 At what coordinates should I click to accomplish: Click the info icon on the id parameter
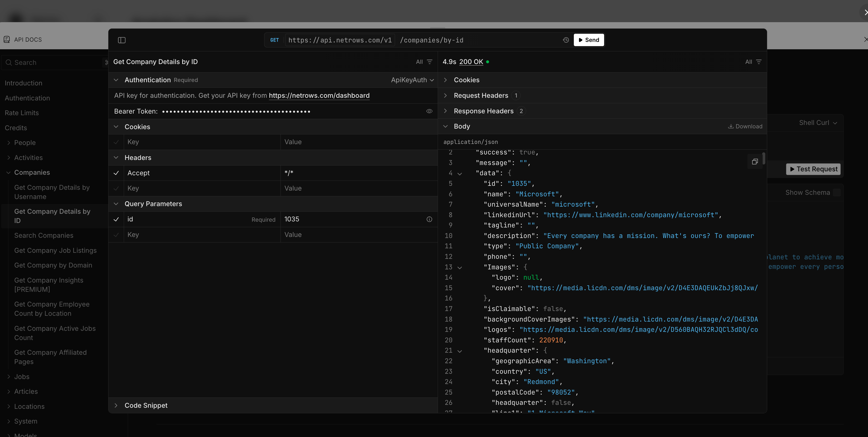point(429,219)
